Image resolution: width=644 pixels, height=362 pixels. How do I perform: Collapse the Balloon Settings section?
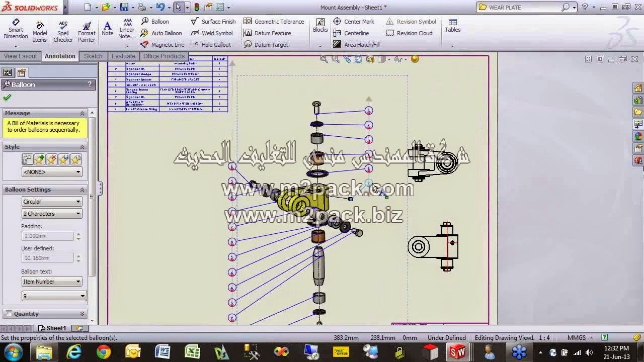[82, 190]
